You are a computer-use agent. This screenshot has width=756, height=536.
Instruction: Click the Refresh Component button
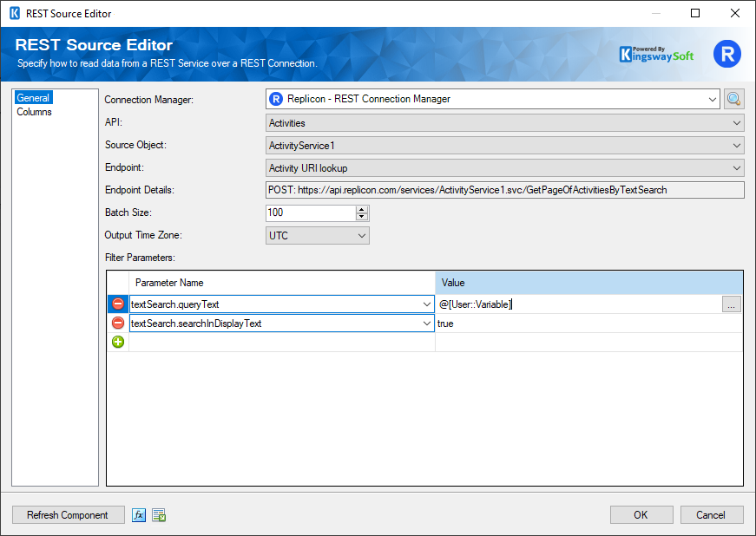point(68,515)
